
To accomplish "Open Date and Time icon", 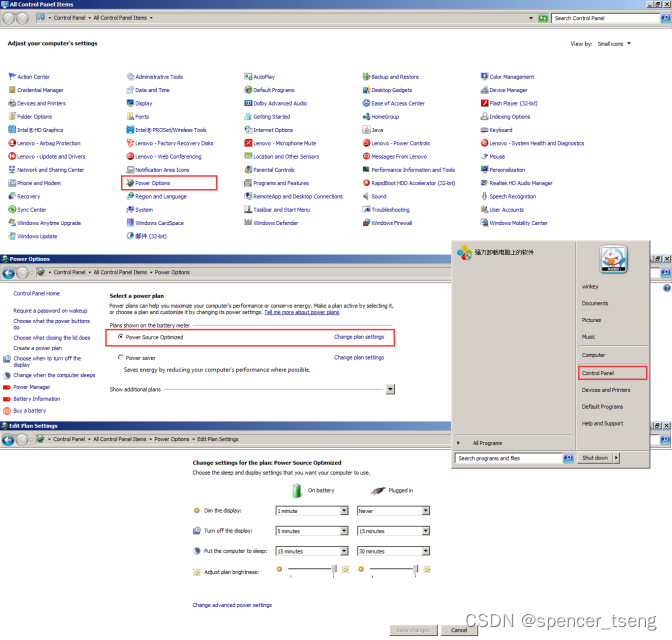I will 130,90.
